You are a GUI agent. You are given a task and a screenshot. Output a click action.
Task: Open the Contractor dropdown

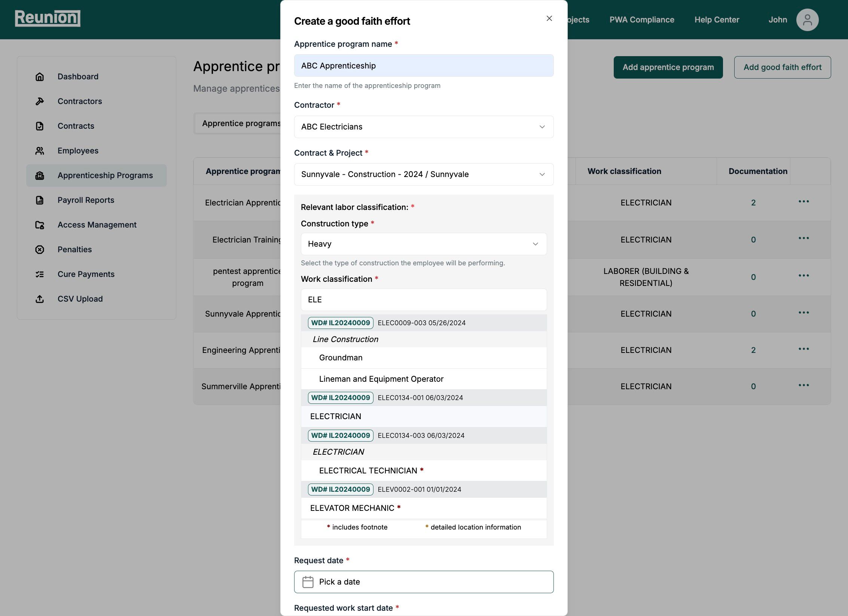(x=424, y=127)
